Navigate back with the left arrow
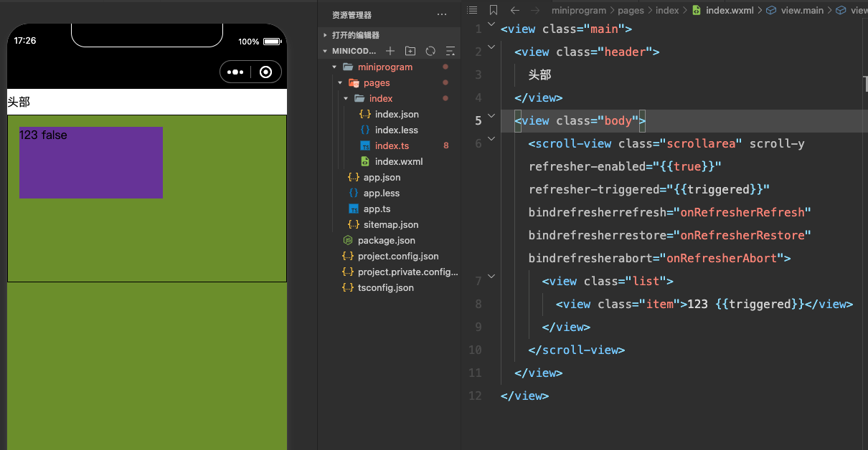This screenshot has width=868, height=450. click(x=514, y=10)
